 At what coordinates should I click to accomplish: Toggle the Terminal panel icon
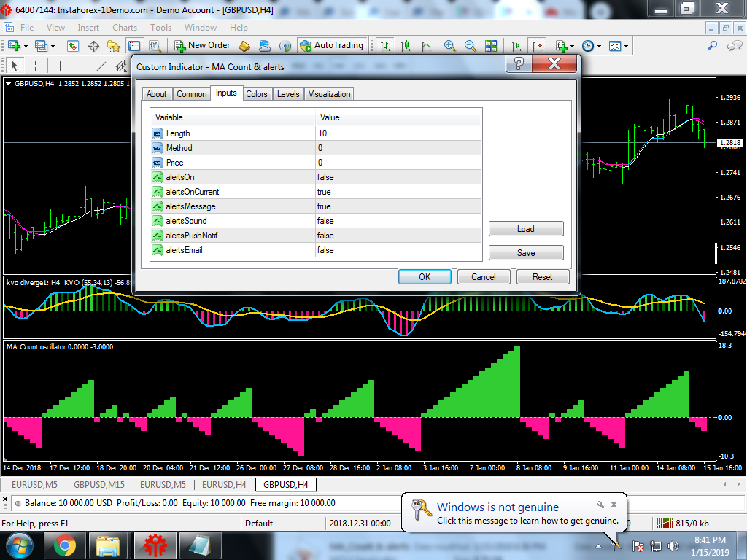(x=134, y=46)
